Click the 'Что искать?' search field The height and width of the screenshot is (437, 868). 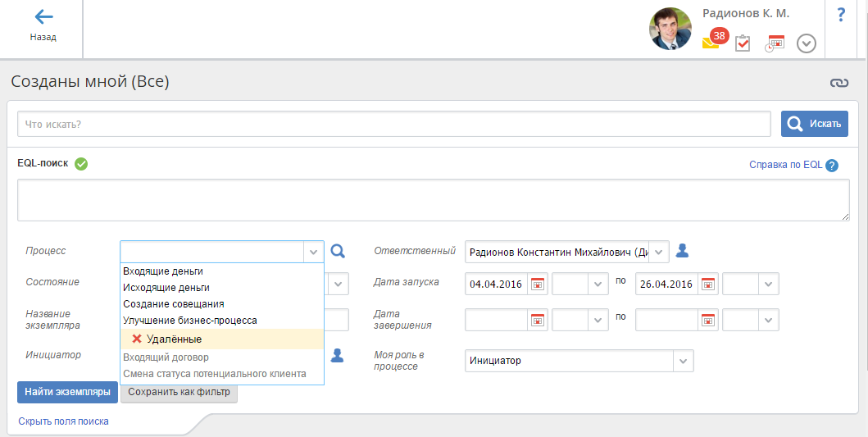click(x=393, y=125)
